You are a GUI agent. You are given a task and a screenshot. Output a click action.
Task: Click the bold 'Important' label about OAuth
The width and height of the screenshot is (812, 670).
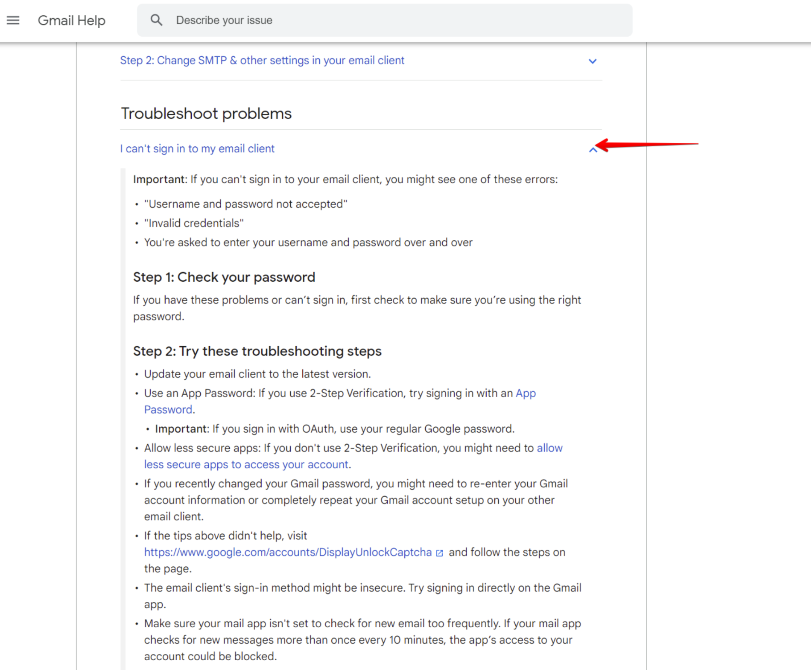(x=181, y=429)
